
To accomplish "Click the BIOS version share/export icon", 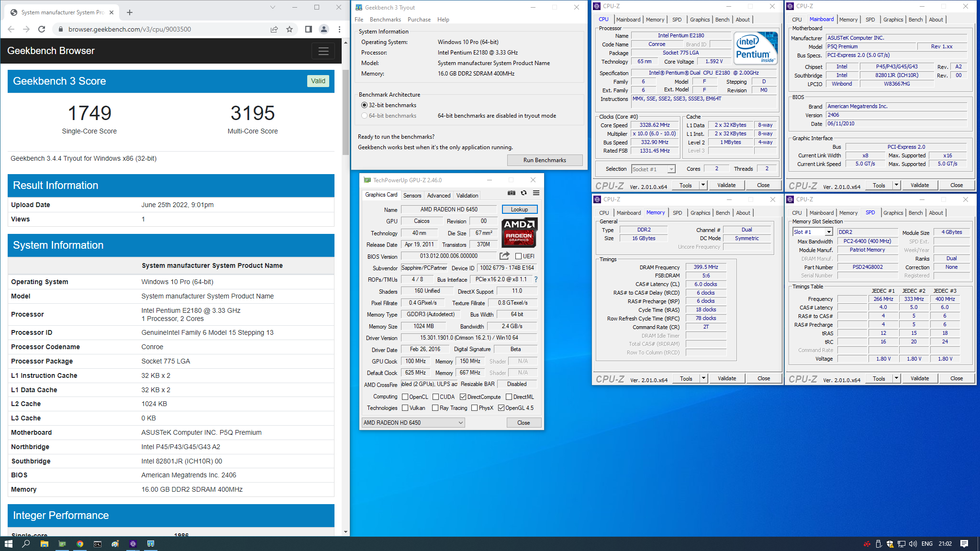I will (x=504, y=256).
